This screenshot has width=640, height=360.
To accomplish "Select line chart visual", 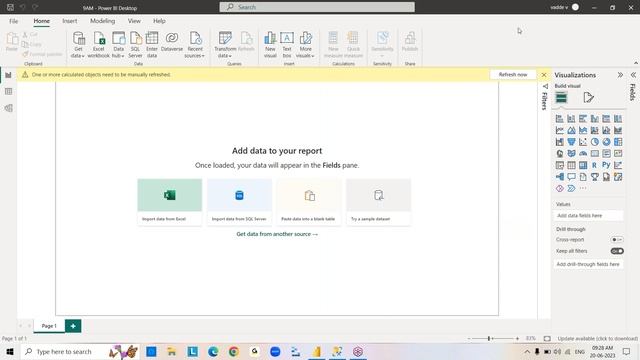I will [560, 130].
